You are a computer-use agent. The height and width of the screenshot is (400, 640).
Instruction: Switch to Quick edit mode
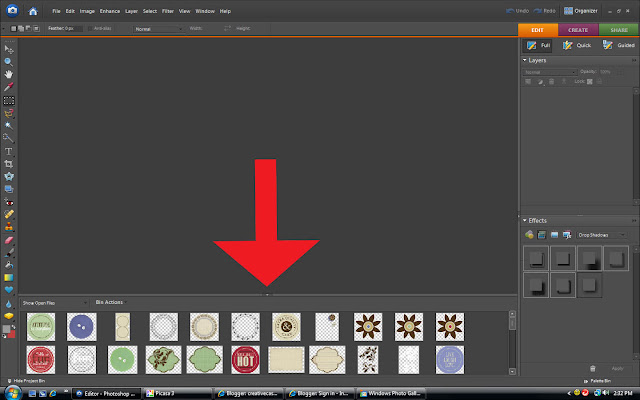point(577,45)
